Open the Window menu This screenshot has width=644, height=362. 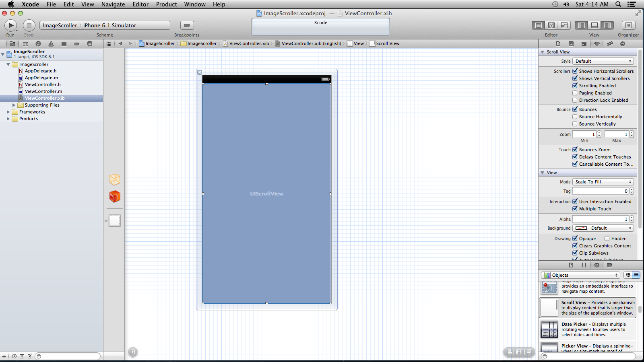[195, 4]
